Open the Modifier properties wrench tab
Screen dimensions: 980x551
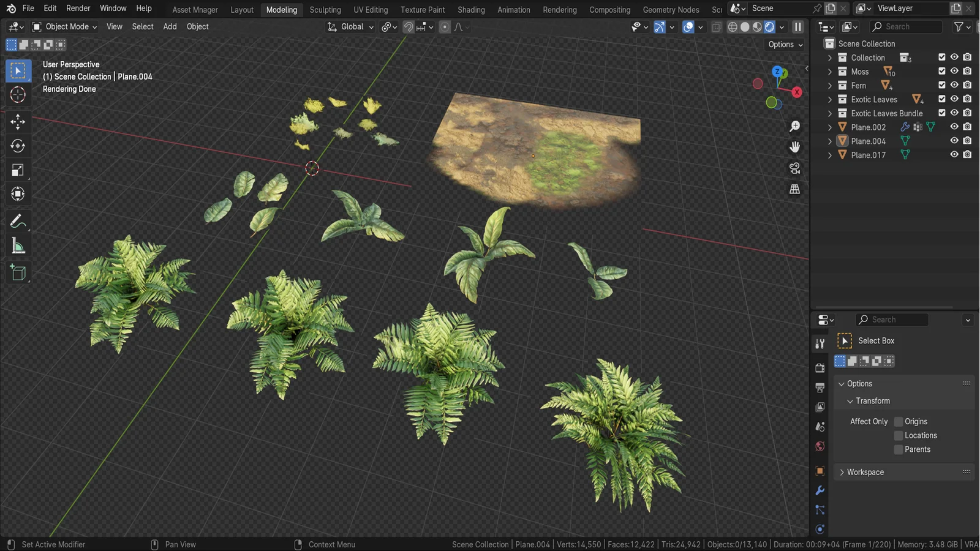pyautogui.click(x=820, y=490)
